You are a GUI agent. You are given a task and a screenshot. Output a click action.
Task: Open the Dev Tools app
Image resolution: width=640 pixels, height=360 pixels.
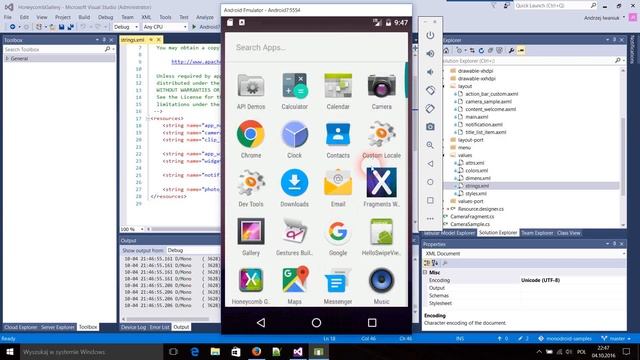point(251,188)
